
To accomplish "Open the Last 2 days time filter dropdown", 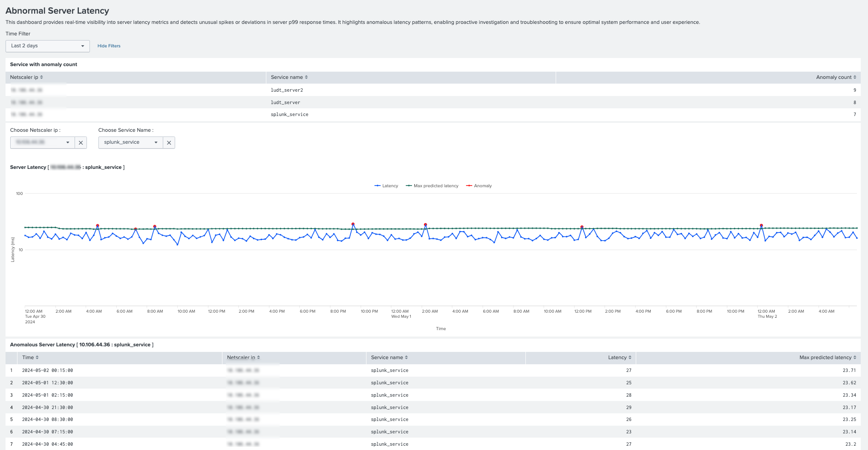I will coord(47,46).
